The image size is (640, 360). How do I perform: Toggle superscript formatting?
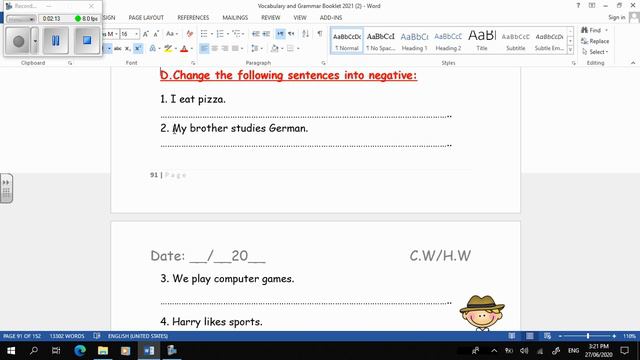[138, 49]
